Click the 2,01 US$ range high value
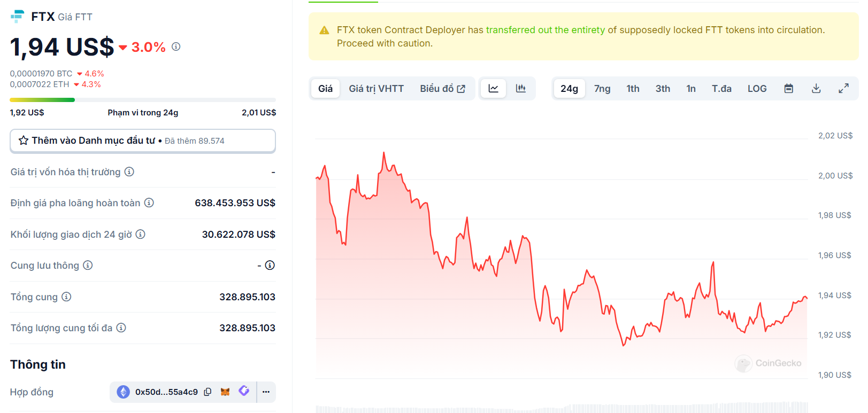 (259, 113)
